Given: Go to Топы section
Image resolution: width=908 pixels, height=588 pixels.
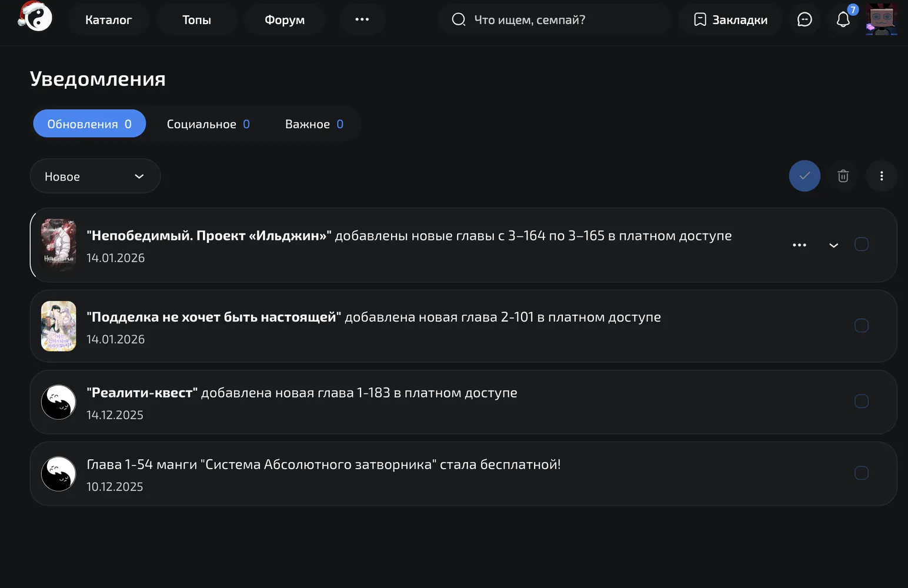Looking at the screenshot, I should tap(196, 20).
